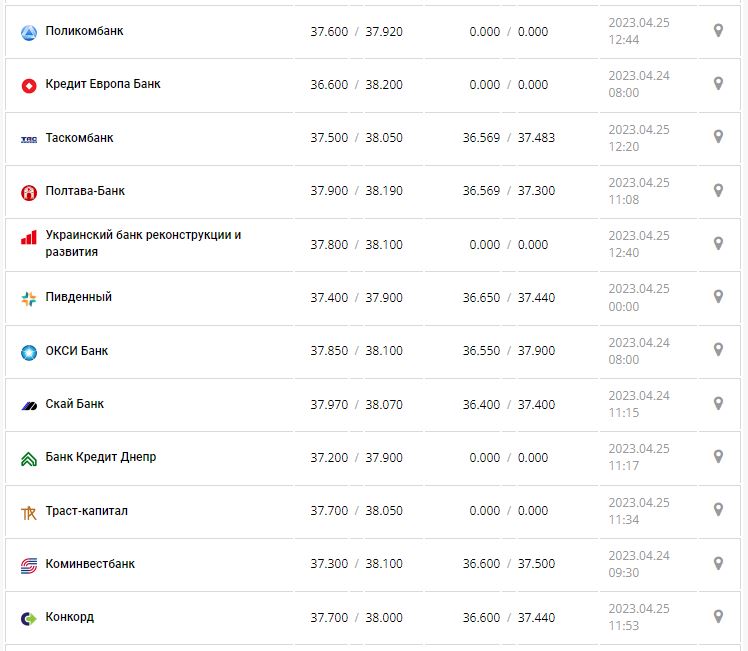This screenshot has height=651, width=748.
Task: Click the map pin for Поликомбанк
Action: (718, 31)
